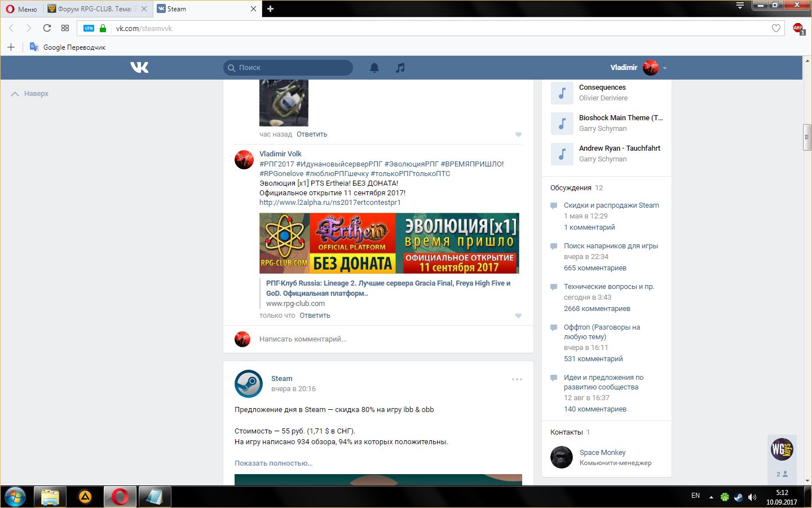This screenshot has height=508, width=812.
Task: Open the music note icon in header
Action: [400, 68]
